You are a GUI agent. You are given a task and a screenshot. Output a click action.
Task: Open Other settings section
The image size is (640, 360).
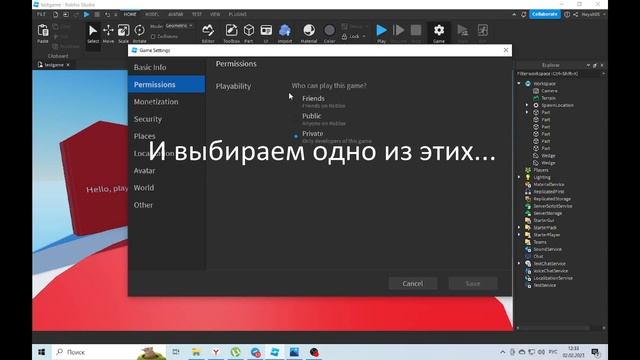pos(167,205)
